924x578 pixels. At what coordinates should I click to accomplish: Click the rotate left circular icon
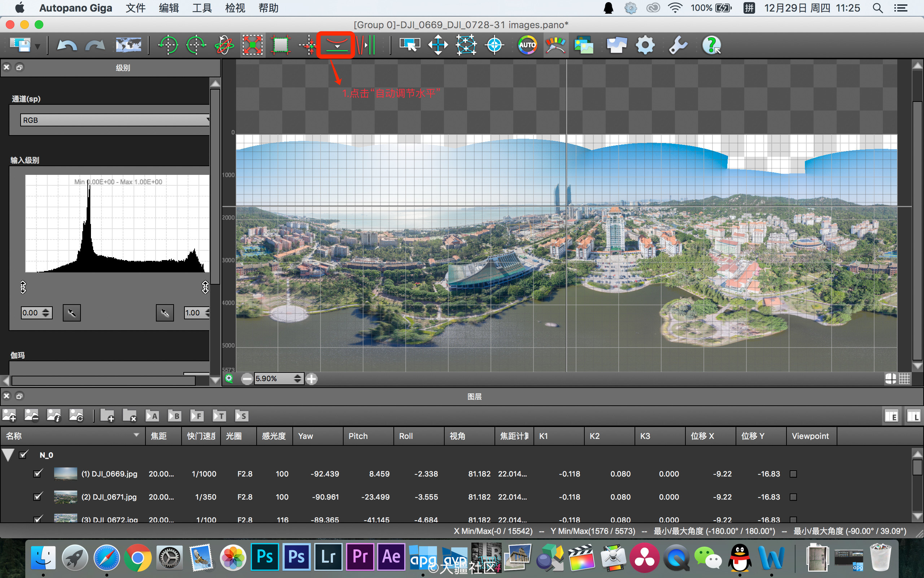pyautogui.click(x=168, y=45)
